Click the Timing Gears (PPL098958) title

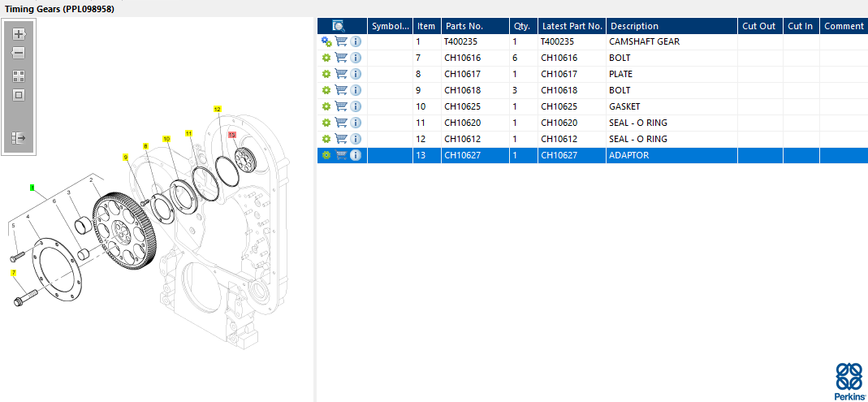(59, 10)
